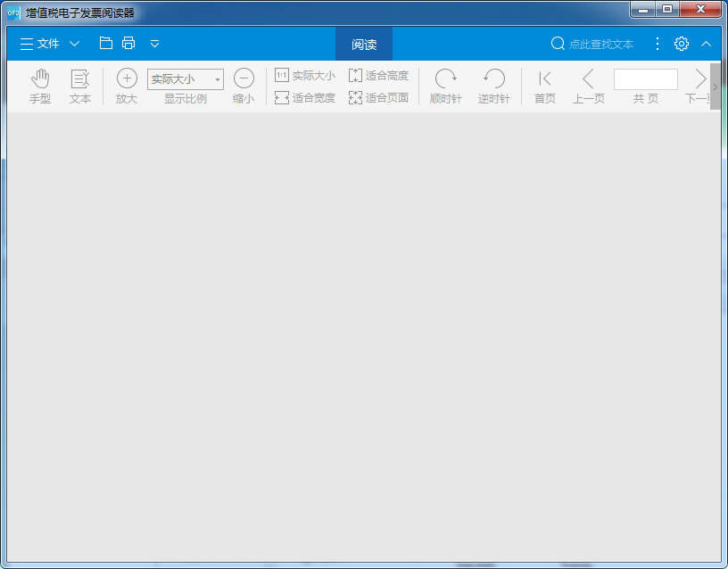The width and height of the screenshot is (728, 569).
Task: Choose fit width (适合宽度)
Action: point(304,97)
